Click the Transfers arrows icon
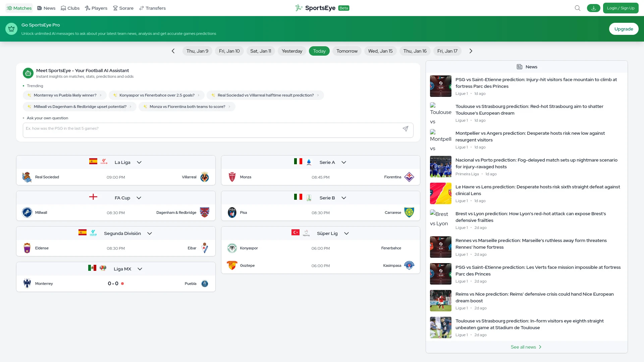The image size is (644, 362). (x=141, y=8)
